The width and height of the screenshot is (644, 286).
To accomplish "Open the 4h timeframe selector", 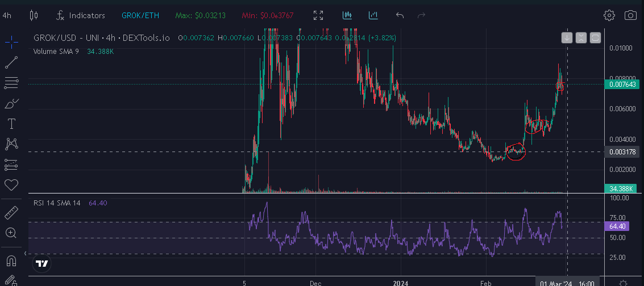I will pos(7,15).
